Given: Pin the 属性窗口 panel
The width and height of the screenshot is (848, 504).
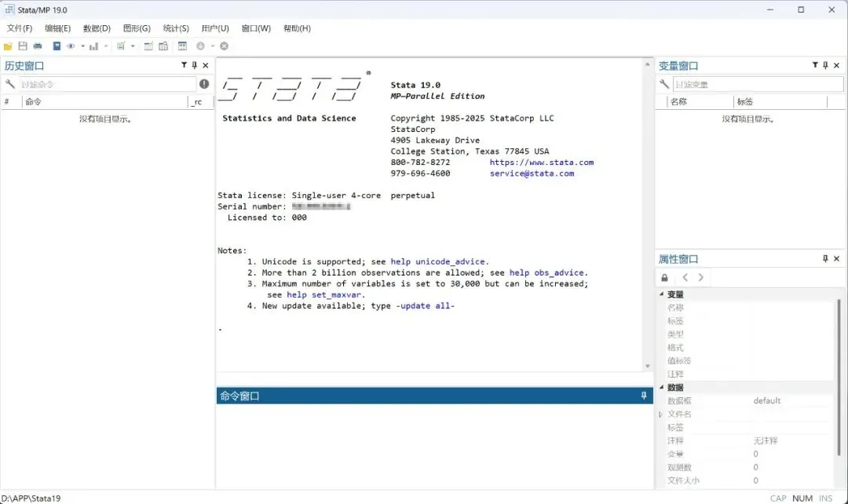Looking at the screenshot, I should [x=825, y=258].
